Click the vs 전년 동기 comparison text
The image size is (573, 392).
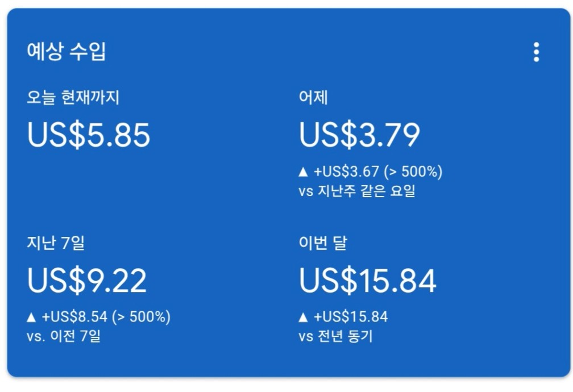click(335, 336)
